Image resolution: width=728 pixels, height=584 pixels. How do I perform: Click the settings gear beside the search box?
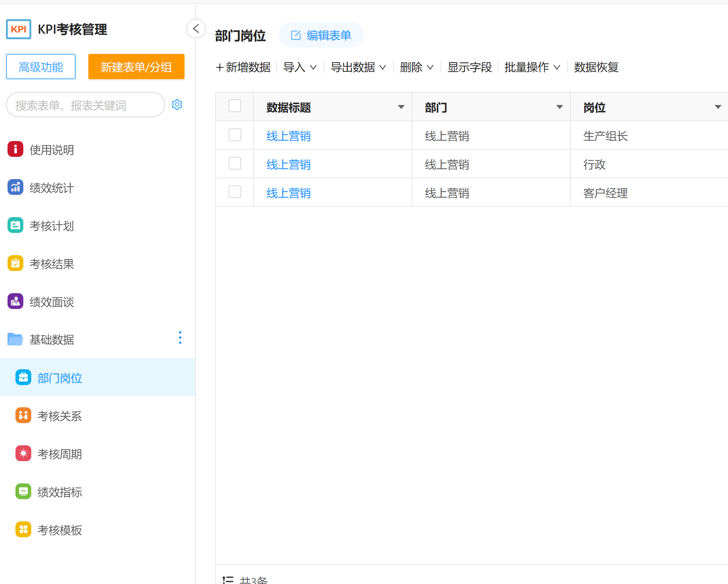click(x=177, y=105)
